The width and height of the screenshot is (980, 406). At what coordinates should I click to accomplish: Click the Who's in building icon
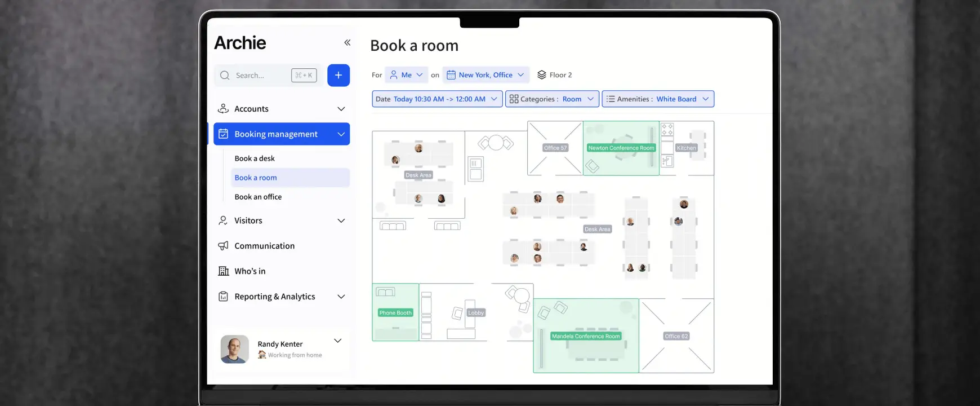click(224, 271)
